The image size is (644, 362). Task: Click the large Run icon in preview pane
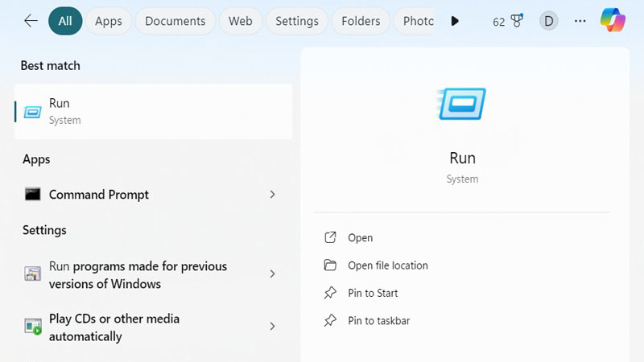462,105
